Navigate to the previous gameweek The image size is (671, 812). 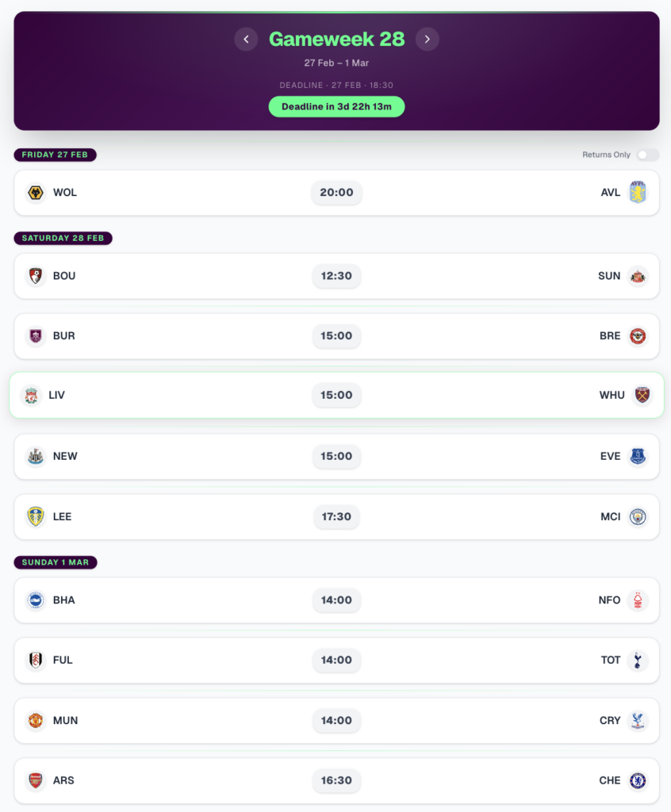pos(246,39)
